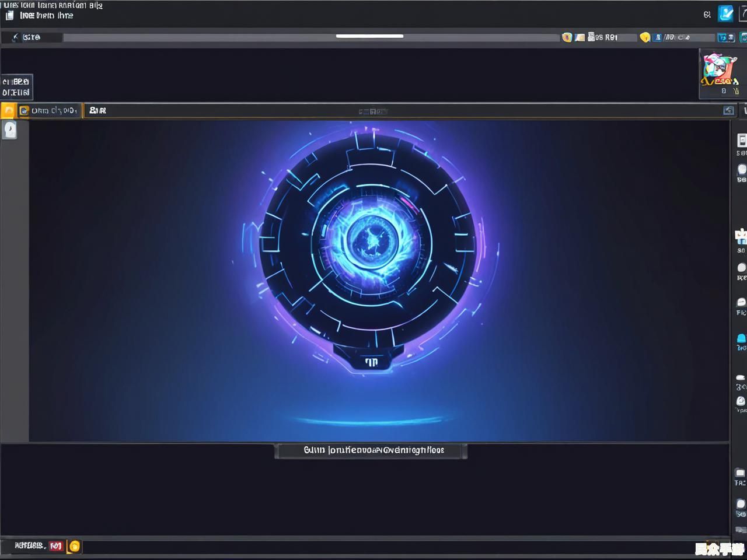Click the back arrow in the top-left toolbar
Viewport: 747px width, 560px height.
15,37
